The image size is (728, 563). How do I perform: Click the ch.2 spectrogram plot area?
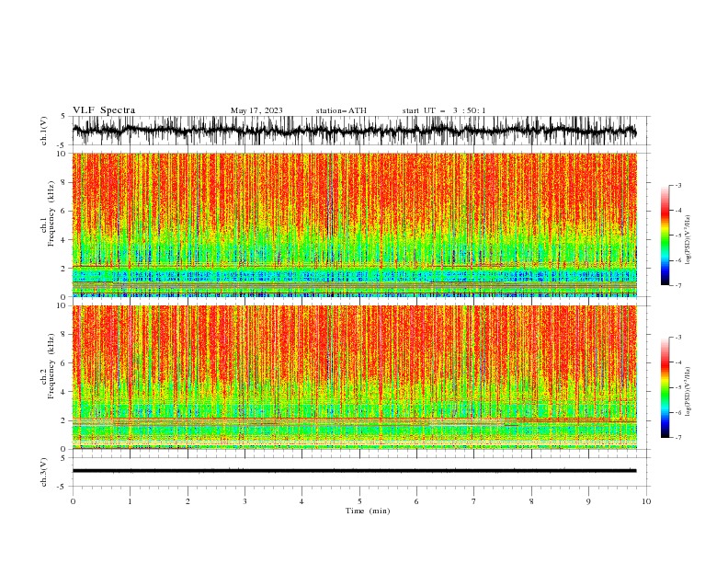tap(354, 377)
